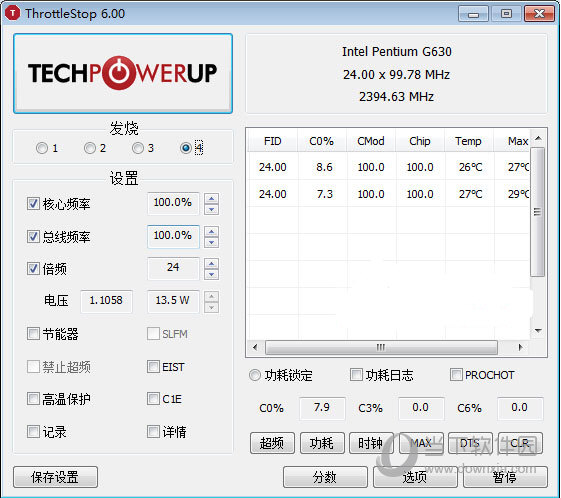The height and width of the screenshot is (498, 561).
Task: Click the C0% column header
Action: pos(322,141)
